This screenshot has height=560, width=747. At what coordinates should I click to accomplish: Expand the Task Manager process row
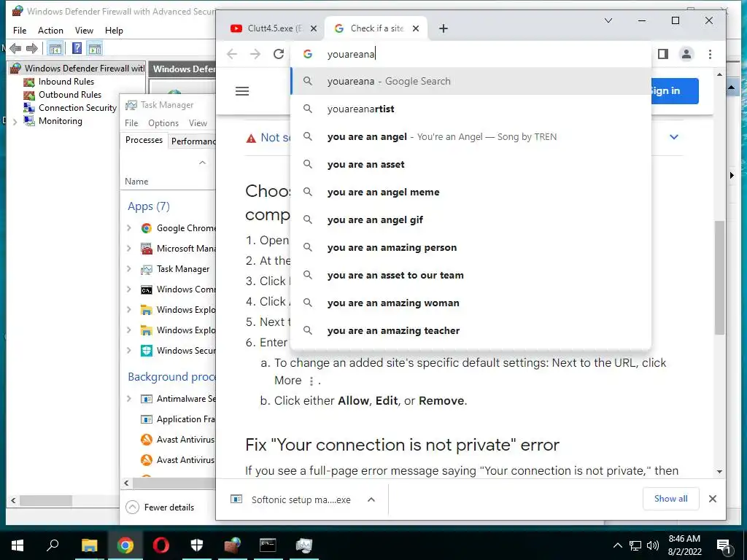click(x=128, y=269)
